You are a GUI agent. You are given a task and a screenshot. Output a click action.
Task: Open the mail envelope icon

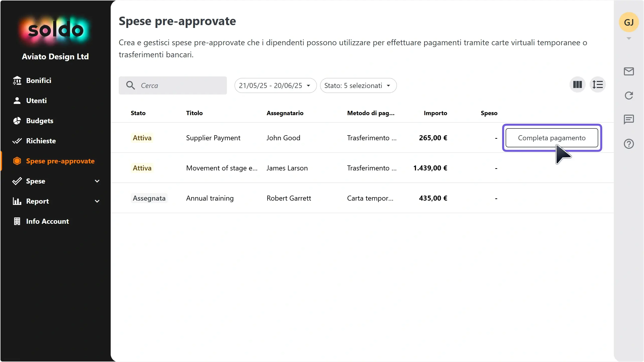pos(629,71)
